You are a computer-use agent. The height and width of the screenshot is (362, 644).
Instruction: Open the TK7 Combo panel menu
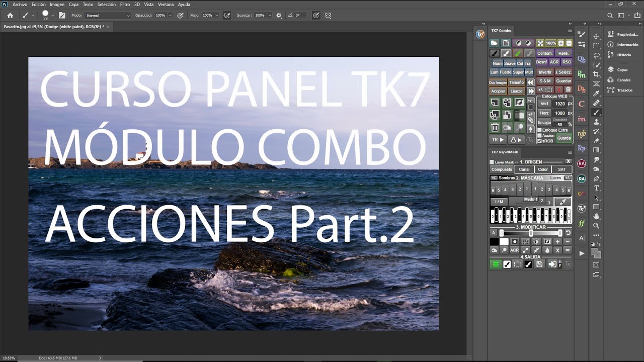click(x=570, y=31)
